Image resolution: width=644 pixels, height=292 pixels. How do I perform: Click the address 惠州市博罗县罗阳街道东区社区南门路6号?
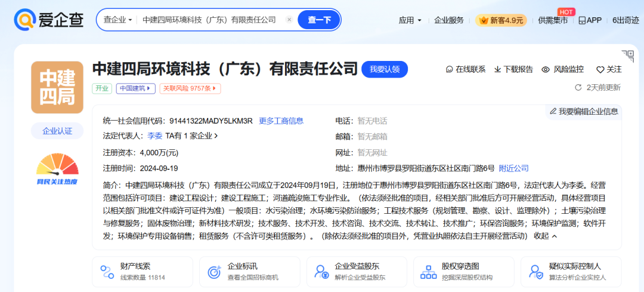click(x=426, y=168)
